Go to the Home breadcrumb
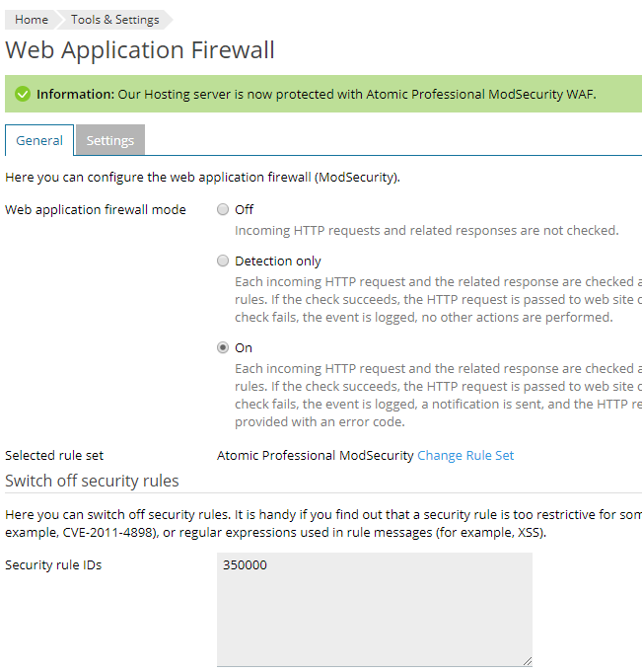Screen dimensions: 642x672 32,20
